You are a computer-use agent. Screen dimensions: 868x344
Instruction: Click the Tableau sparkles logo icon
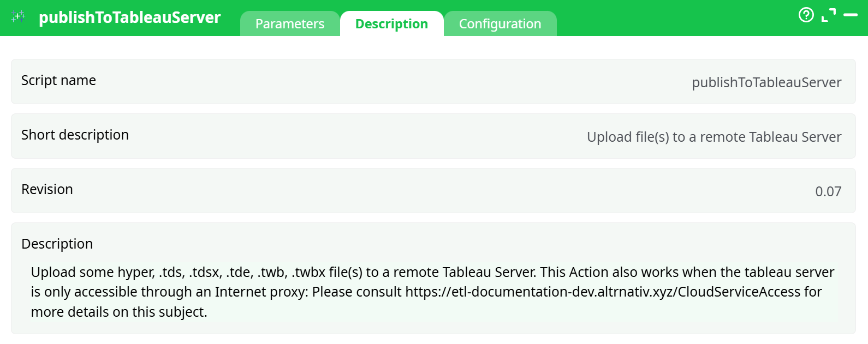coord(18,16)
